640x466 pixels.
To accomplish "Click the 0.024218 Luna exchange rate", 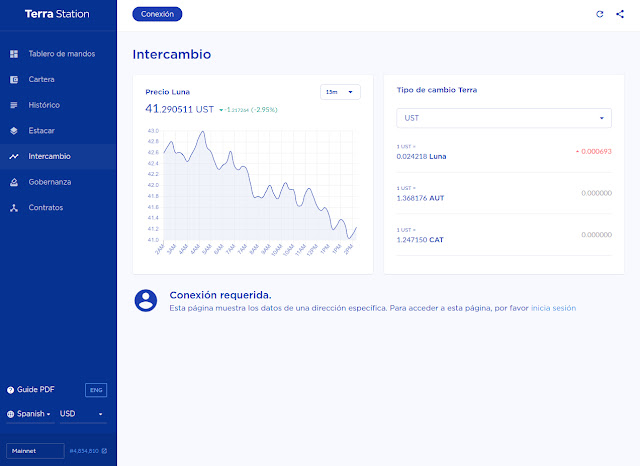I will tap(421, 157).
